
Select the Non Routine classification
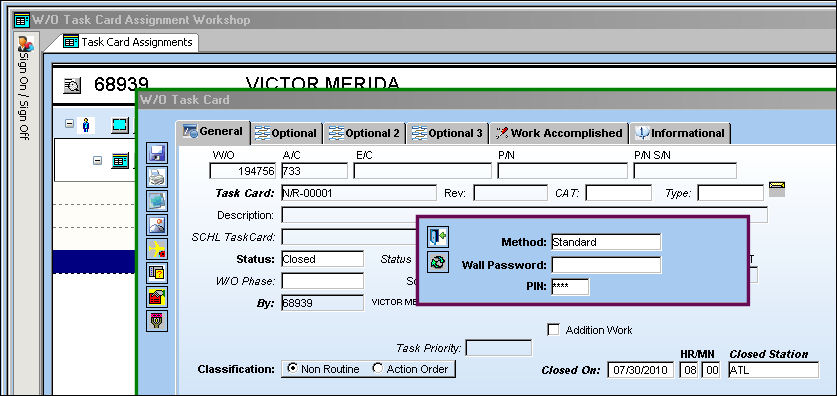tap(292, 368)
